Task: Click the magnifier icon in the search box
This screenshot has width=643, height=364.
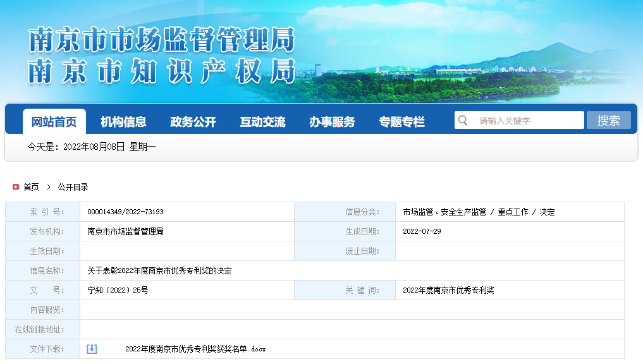Action: 463,121
